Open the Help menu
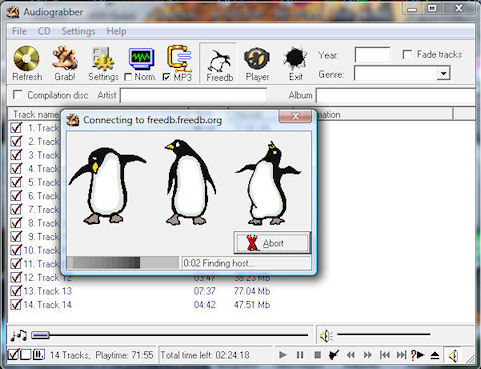Screen dimensions: 481x369 pos(116,31)
